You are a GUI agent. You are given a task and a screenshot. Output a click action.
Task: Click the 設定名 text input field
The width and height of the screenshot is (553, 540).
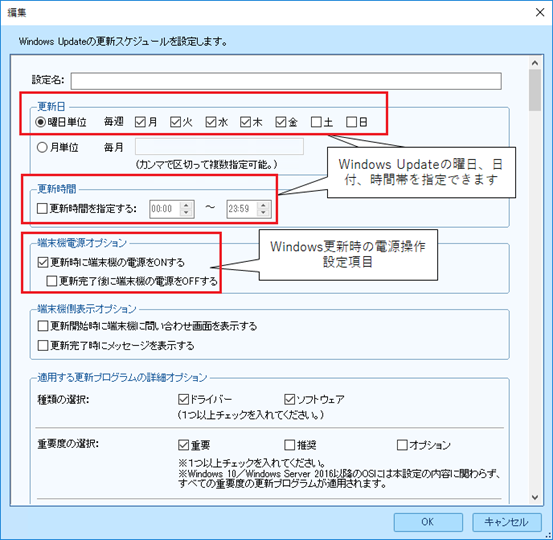pos(286,81)
